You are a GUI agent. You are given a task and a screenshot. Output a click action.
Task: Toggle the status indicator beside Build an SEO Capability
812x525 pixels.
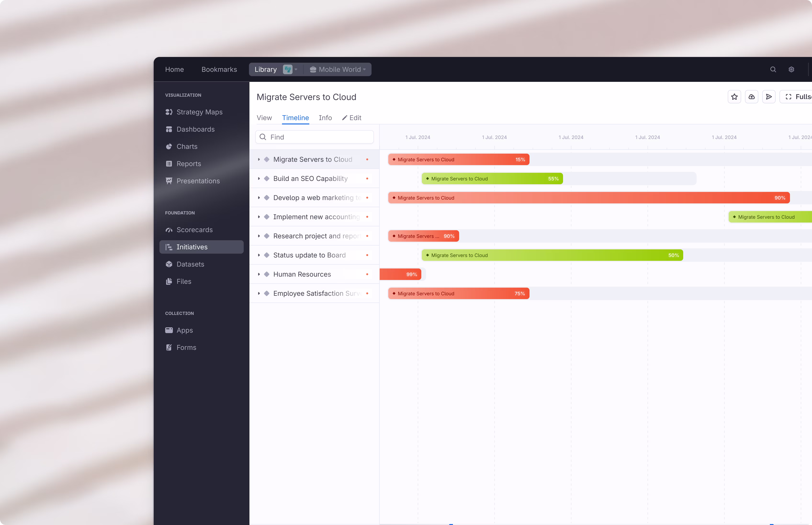tap(367, 178)
